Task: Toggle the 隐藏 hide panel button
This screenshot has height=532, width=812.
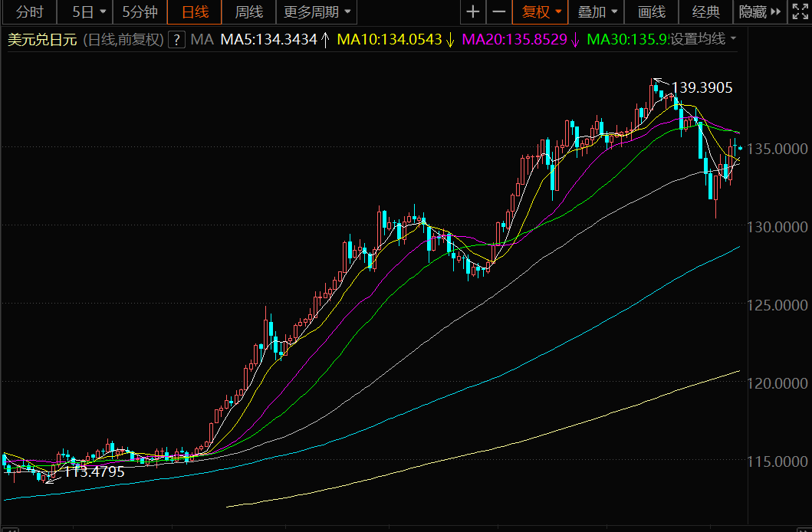Action: [753, 12]
